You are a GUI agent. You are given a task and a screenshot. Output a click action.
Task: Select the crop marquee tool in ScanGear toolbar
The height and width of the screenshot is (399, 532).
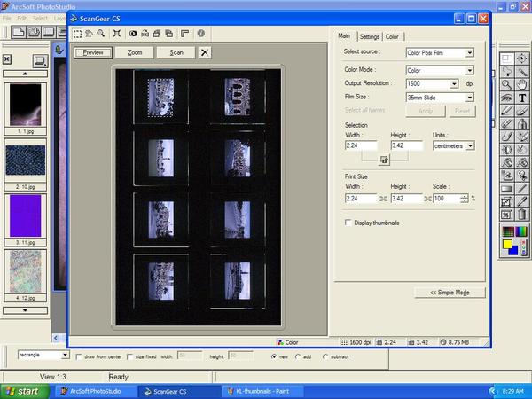pos(77,34)
